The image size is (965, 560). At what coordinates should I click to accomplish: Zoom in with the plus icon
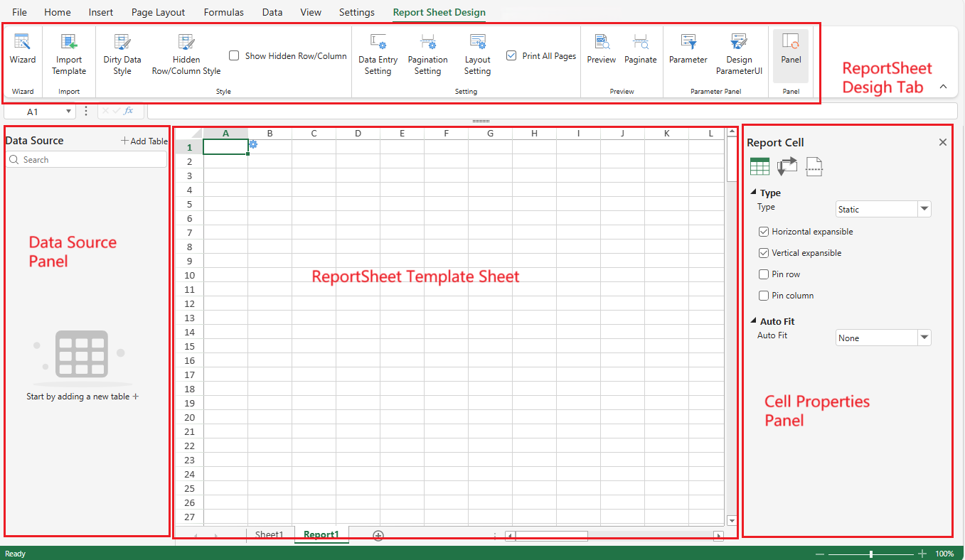pyautogui.click(x=922, y=554)
